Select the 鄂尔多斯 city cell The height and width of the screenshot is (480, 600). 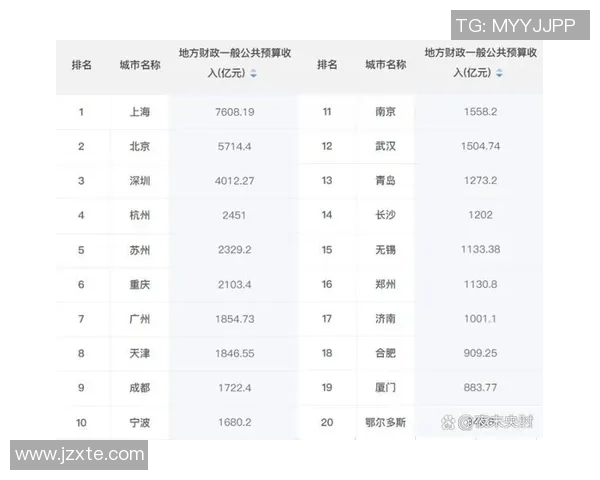tap(385, 423)
